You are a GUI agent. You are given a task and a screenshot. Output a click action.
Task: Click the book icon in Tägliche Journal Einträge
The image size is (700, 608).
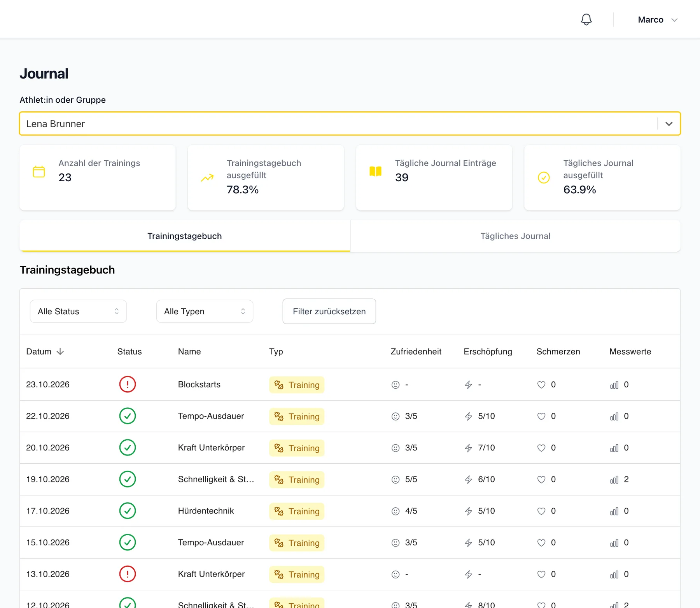click(375, 171)
